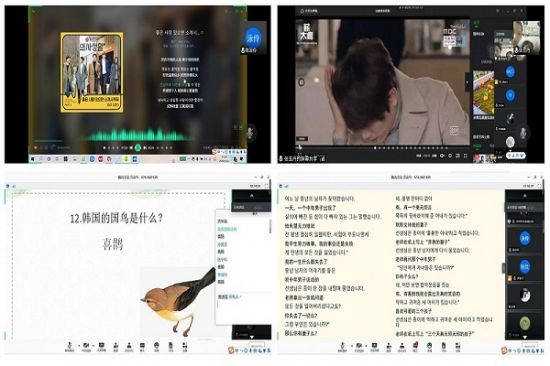Screen dimensions: 550x366
Task: Skip to previous track in music player
Action: (x=131, y=148)
